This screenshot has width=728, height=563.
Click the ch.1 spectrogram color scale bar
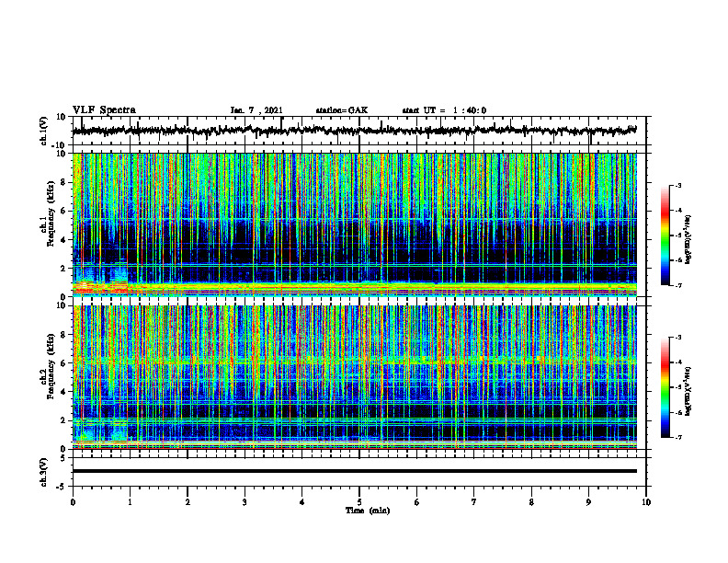coord(665,236)
